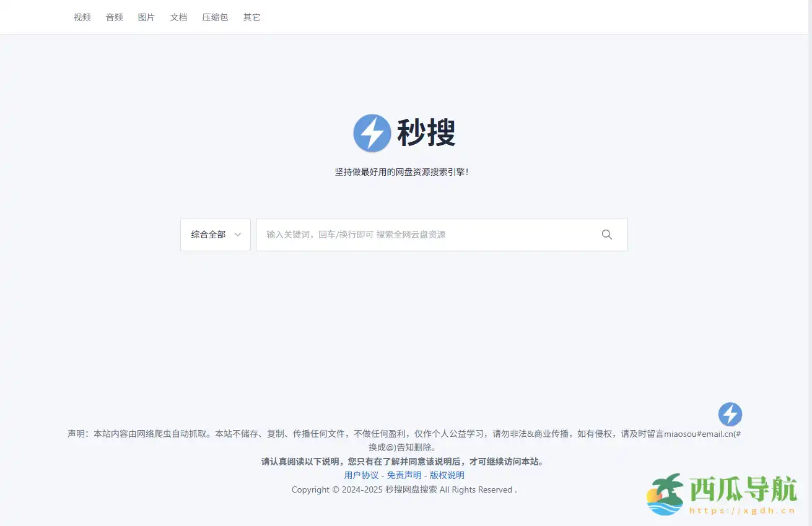The image size is (812, 526).
Task: Click the magnifier search icon
Action: [x=606, y=235]
